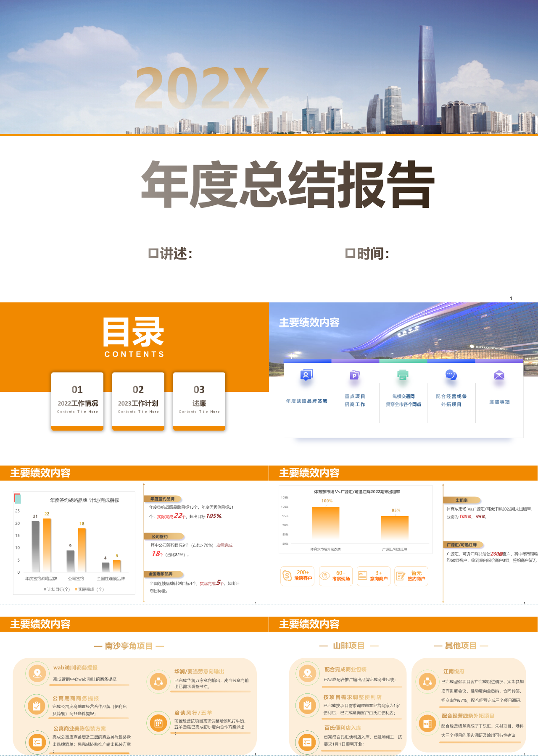Click the 目录 heading on the orange panel
This screenshot has height=756, width=538.
[134, 332]
